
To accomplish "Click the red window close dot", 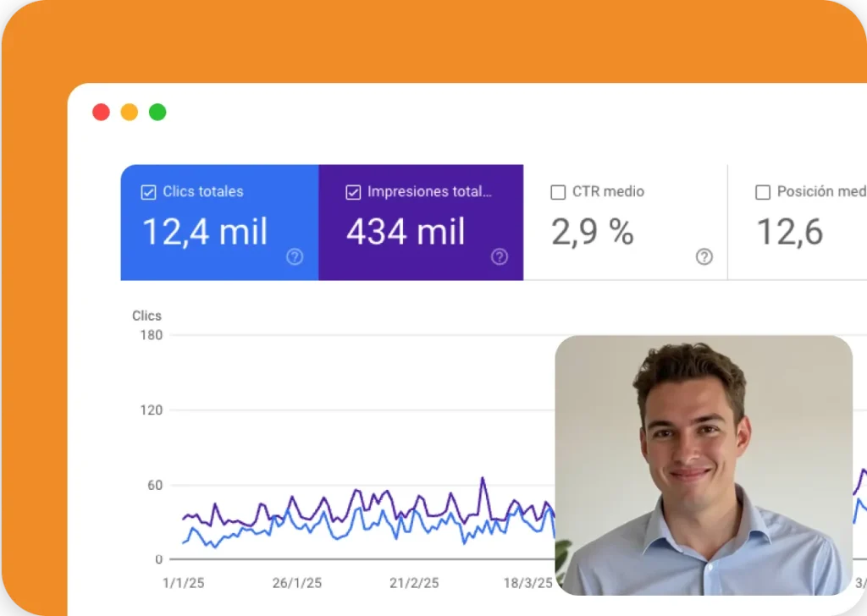I will (x=101, y=113).
